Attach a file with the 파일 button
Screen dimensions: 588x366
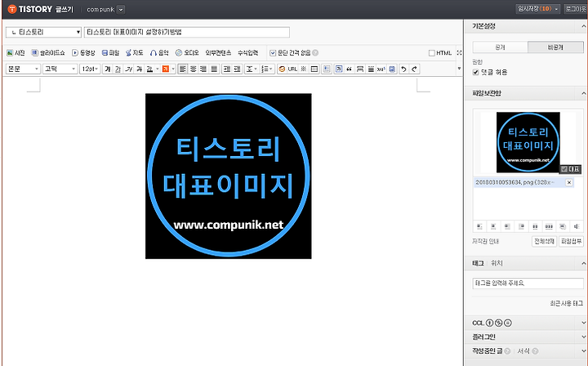click(x=110, y=53)
